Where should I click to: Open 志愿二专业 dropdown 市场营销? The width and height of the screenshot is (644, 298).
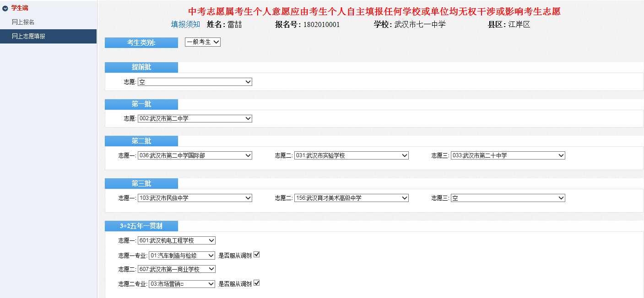coord(182,284)
